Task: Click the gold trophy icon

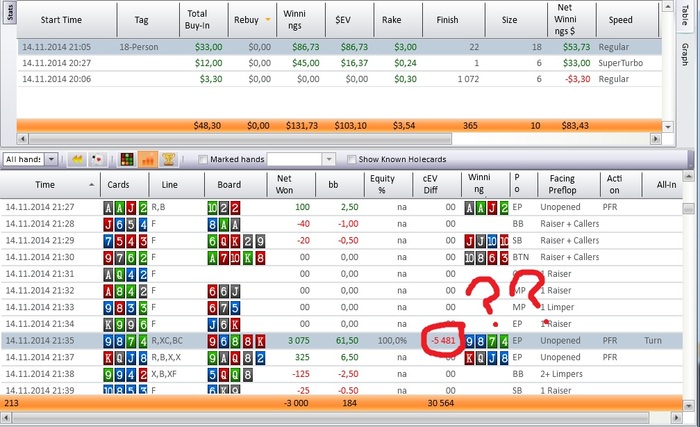Action: [x=168, y=159]
